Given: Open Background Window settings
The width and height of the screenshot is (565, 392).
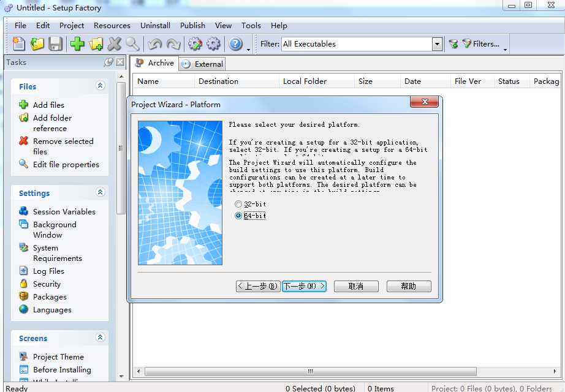Looking at the screenshot, I should pyautogui.click(x=55, y=230).
